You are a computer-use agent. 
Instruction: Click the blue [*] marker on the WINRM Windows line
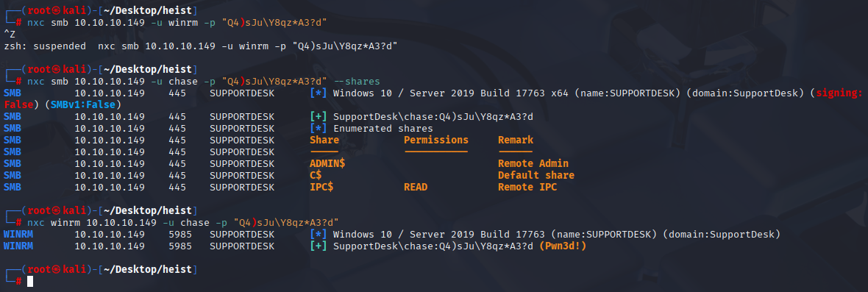(x=319, y=235)
